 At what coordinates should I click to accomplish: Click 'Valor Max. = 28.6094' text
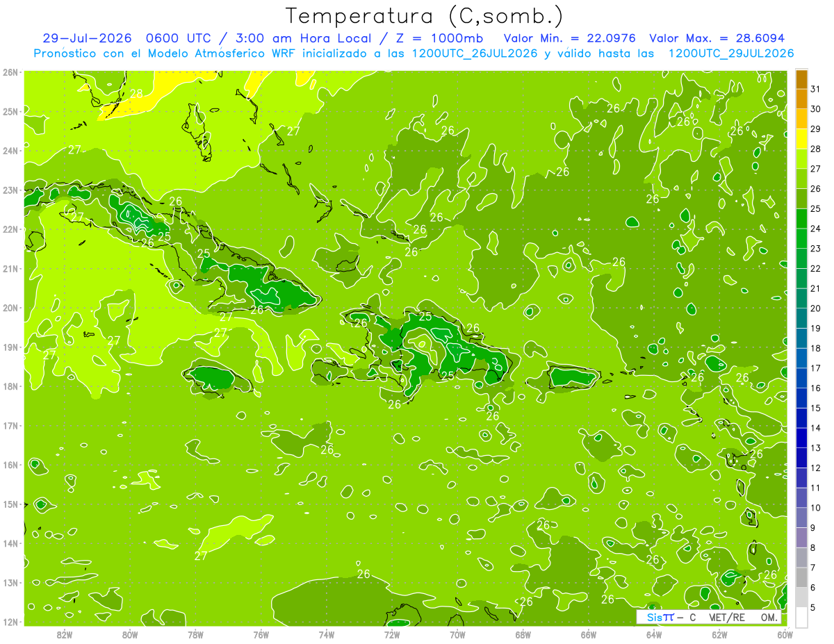click(x=717, y=38)
